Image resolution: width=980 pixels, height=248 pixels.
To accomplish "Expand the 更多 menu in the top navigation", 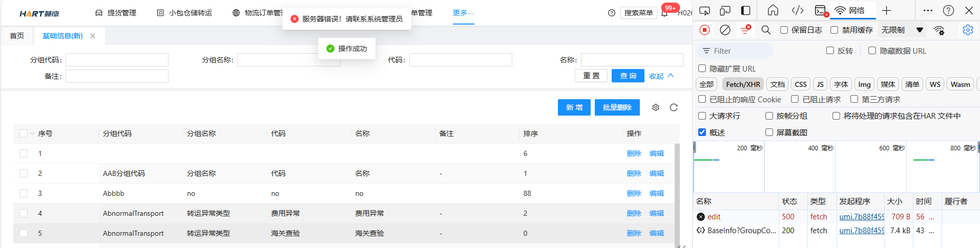I will point(463,13).
